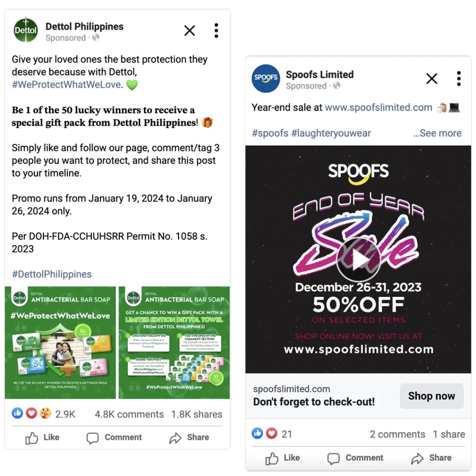The width and height of the screenshot is (476, 476).
Task: View Dettol post reaction icons list
Action: (x=31, y=413)
